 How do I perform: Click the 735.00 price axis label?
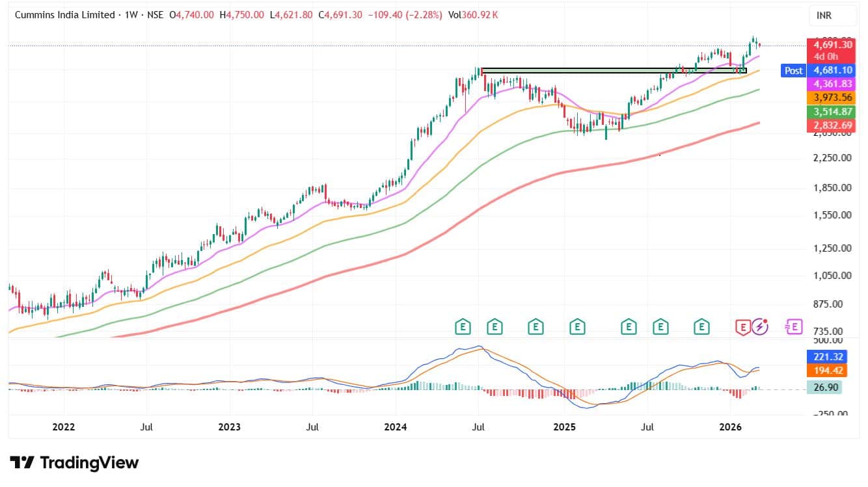pos(826,331)
